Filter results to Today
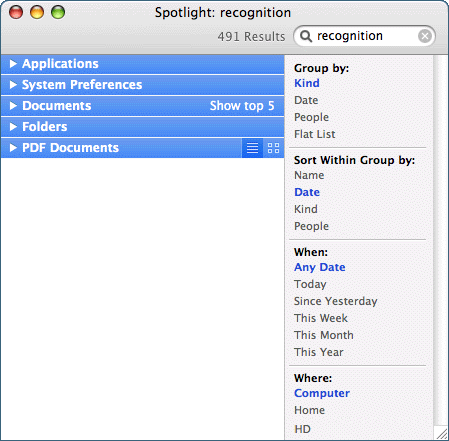The image size is (449, 441). tap(310, 284)
